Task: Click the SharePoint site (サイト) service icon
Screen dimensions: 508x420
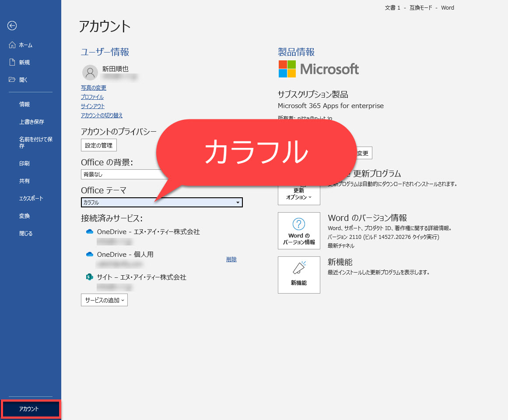Action: [90, 277]
